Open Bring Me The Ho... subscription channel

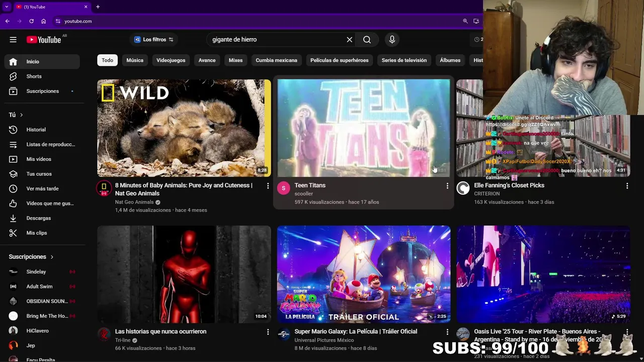(42, 316)
